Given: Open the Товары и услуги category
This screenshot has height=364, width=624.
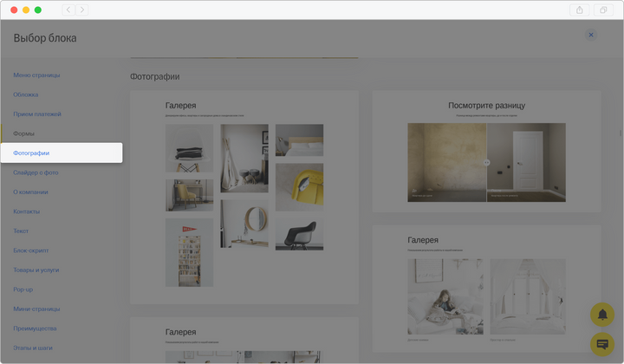Looking at the screenshot, I should pyautogui.click(x=36, y=270).
